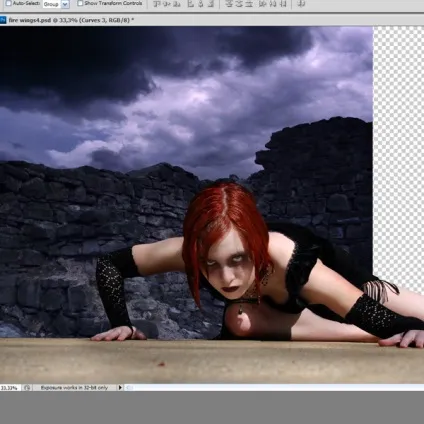Enable the Auto-Select checkbox

pos(8,3)
